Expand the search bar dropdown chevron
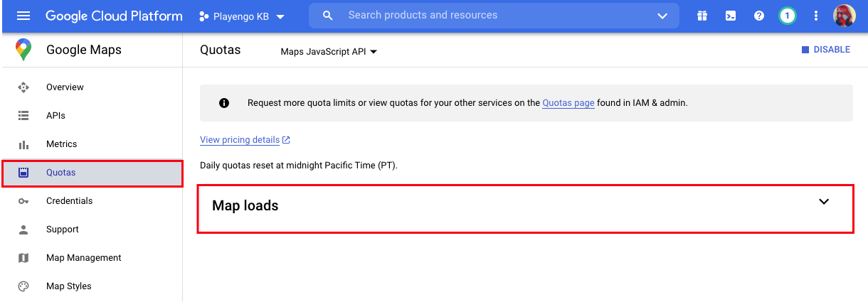This screenshot has height=302, width=868. 662,16
